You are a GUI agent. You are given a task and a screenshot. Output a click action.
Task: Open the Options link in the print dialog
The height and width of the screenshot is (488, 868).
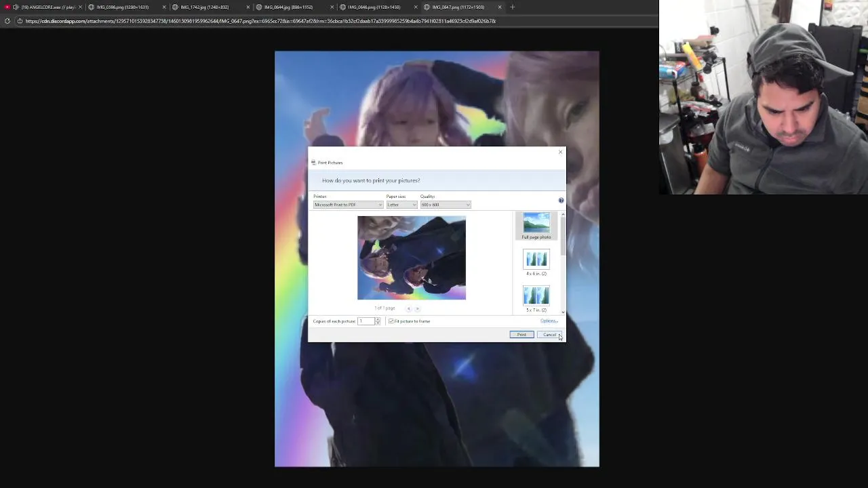coord(549,321)
